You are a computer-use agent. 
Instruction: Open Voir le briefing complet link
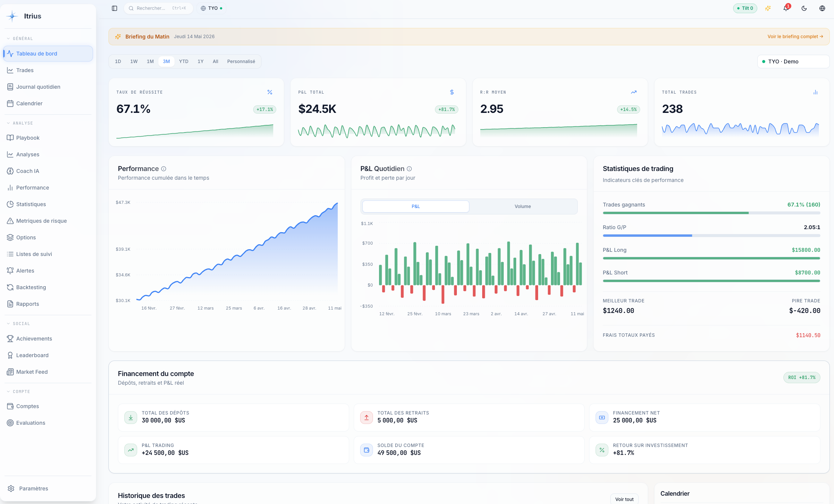coord(795,37)
